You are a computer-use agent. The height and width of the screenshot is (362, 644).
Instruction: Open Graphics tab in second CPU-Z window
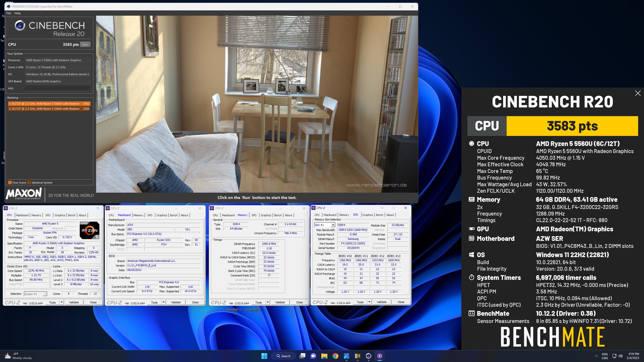162,215
